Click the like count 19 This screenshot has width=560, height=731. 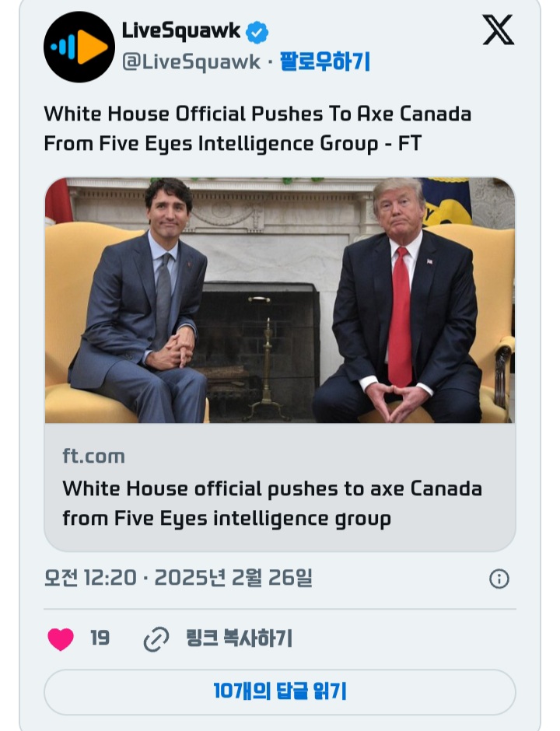coord(100,638)
